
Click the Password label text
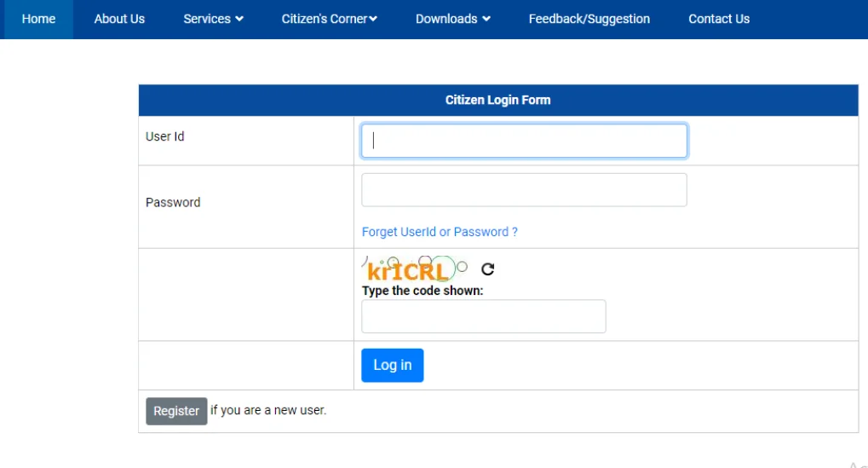coord(173,203)
